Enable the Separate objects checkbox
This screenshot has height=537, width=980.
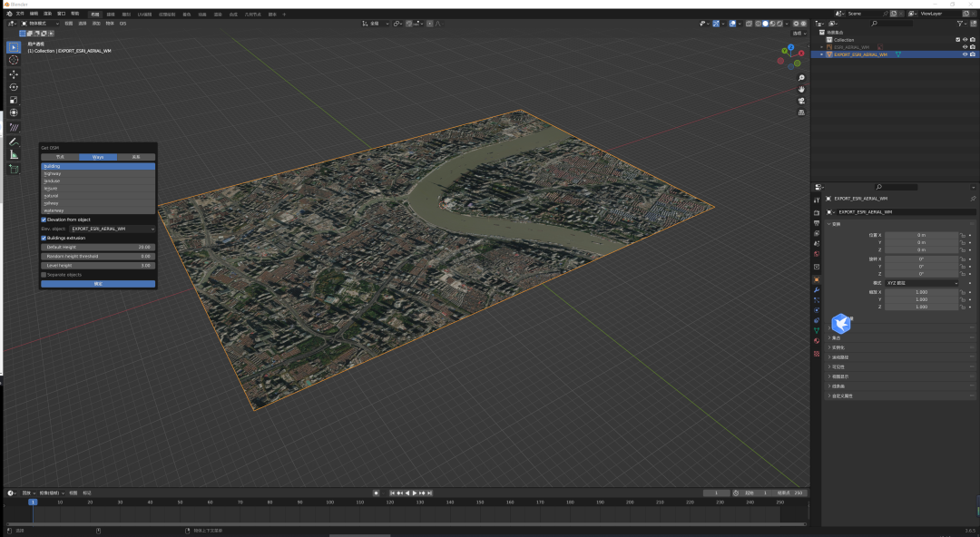pyautogui.click(x=44, y=274)
